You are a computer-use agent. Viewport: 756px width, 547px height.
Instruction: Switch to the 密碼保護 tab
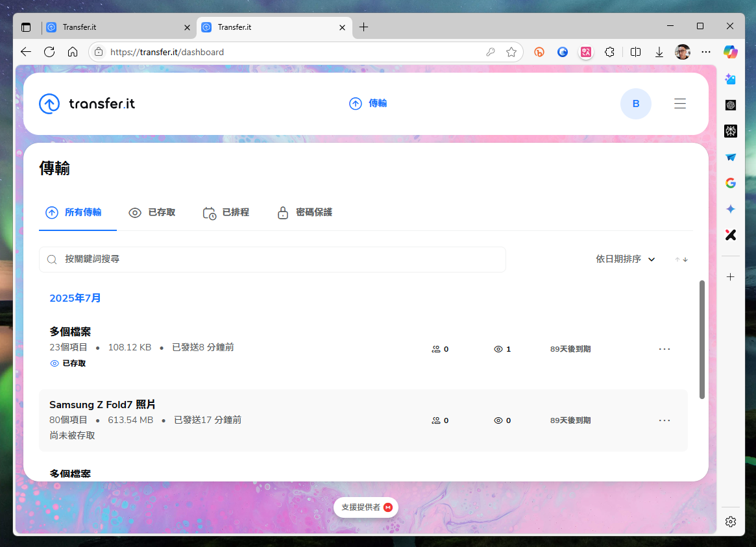point(305,213)
